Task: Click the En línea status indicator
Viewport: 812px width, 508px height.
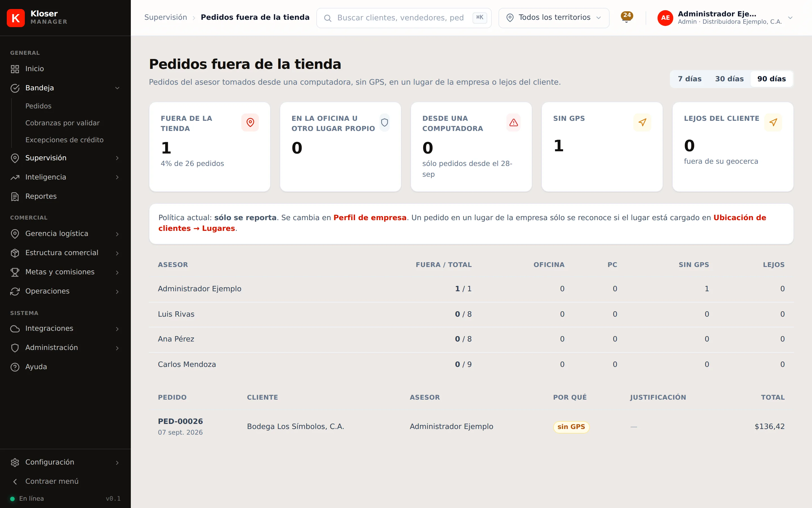Action: (27, 499)
